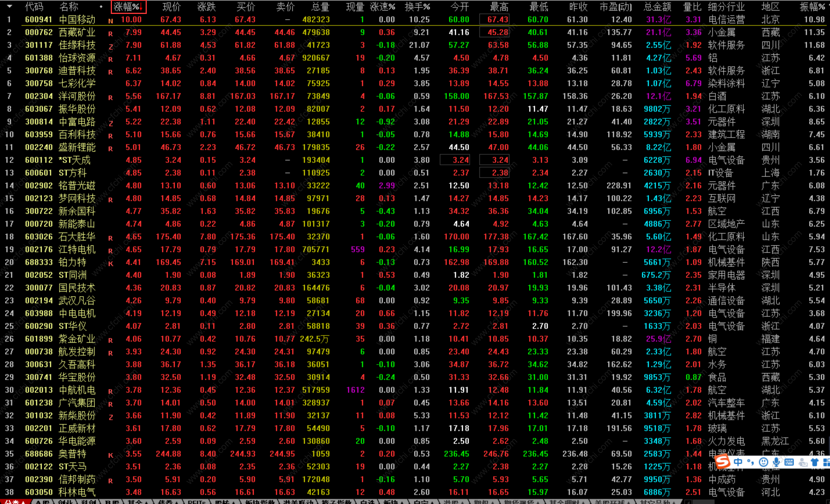Toggle Chinese/English mode via 中 indicator

(738, 462)
